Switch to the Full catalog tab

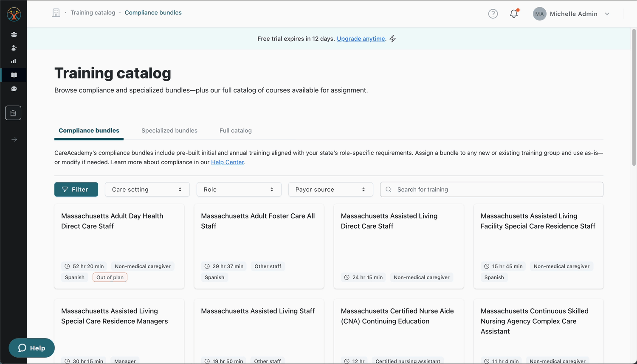235,131
